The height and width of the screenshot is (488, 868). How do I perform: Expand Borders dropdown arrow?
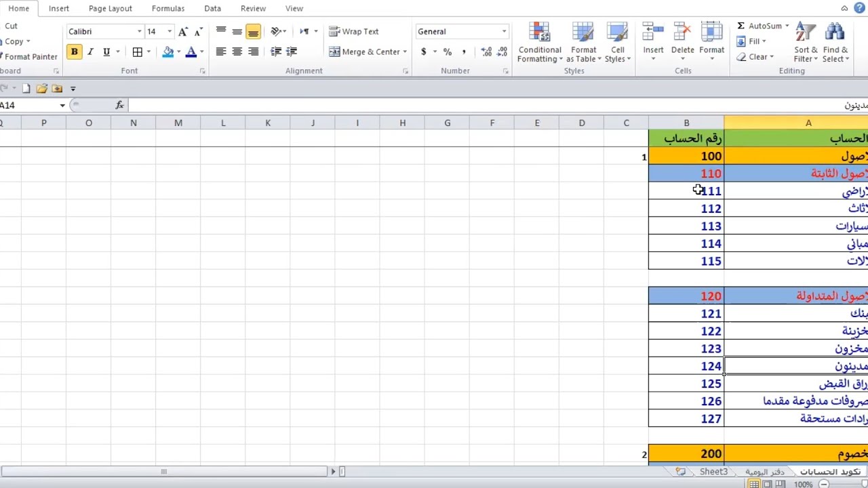[148, 52]
